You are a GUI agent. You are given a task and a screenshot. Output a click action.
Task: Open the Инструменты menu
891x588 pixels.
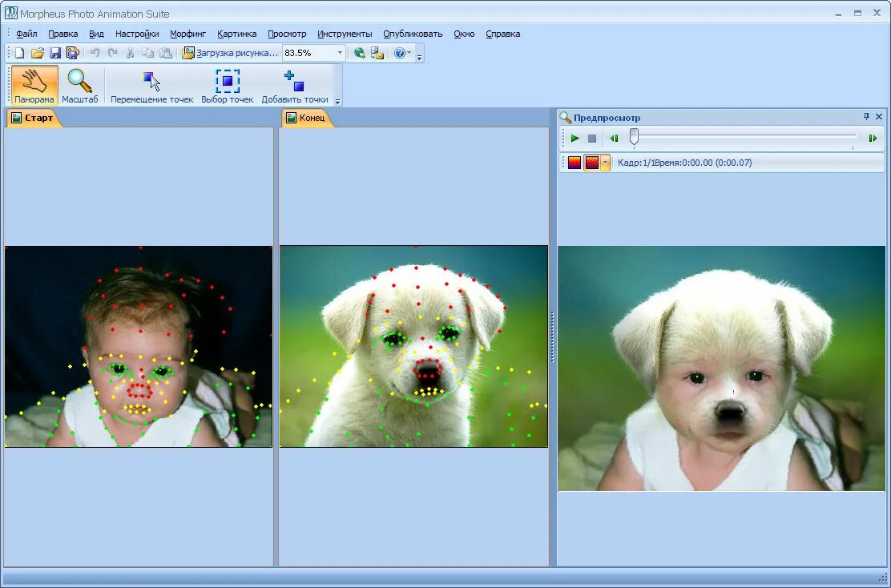pyautogui.click(x=345, y=34)
